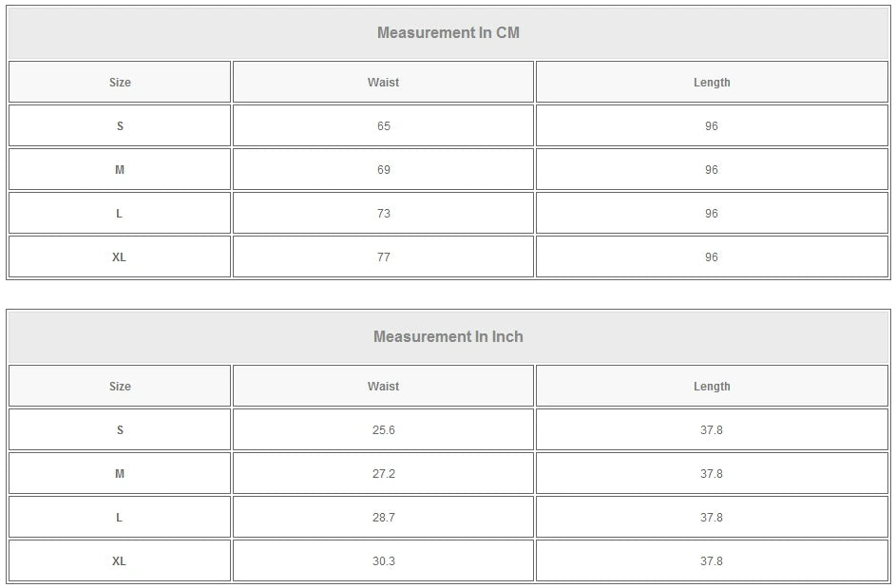Click size XL row in CM table
Image resolution: width=896 pixels, height=588 pixels.
(x=120, y=257)
